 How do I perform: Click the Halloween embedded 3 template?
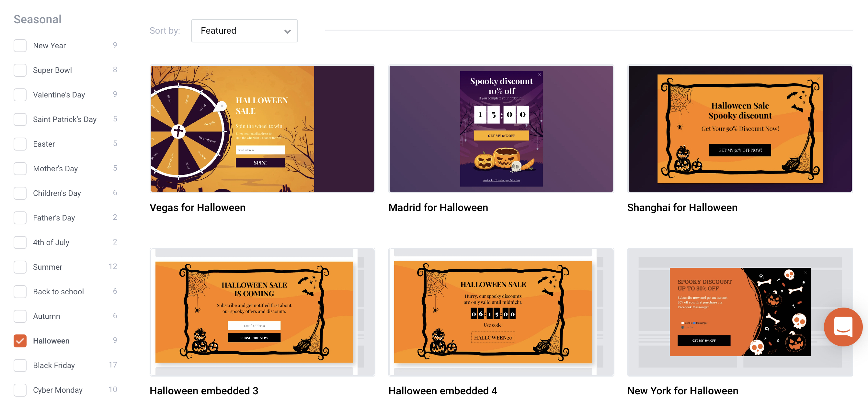pos(262,312)
